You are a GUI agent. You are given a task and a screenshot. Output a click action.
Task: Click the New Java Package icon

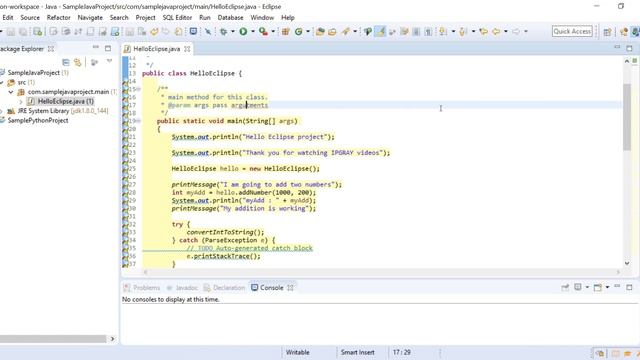(x=285, y=31)
